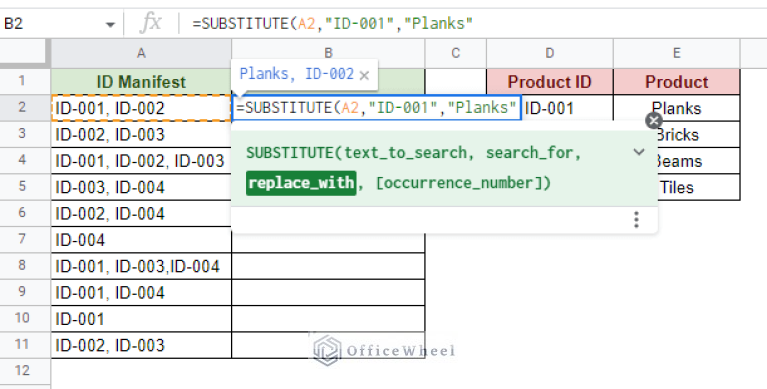Image resolution: width=767 pixels, height=389 pixels.
Task: Click the fx function icon
Action: coord(150,23)
